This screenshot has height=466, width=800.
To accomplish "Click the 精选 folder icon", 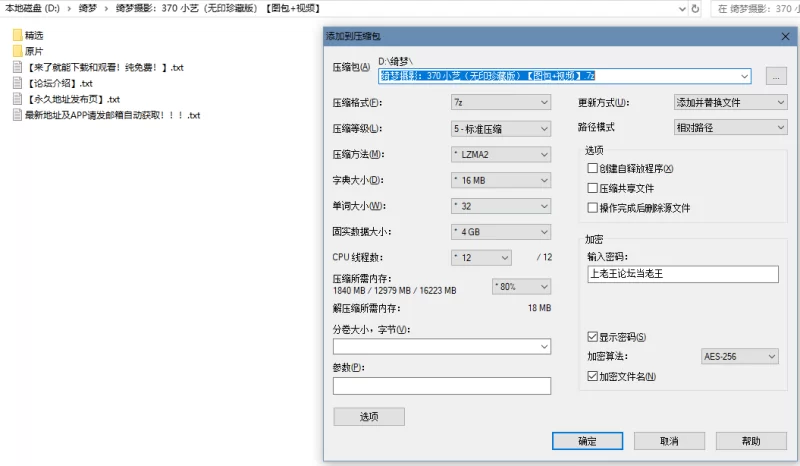I will coord(17,35).
